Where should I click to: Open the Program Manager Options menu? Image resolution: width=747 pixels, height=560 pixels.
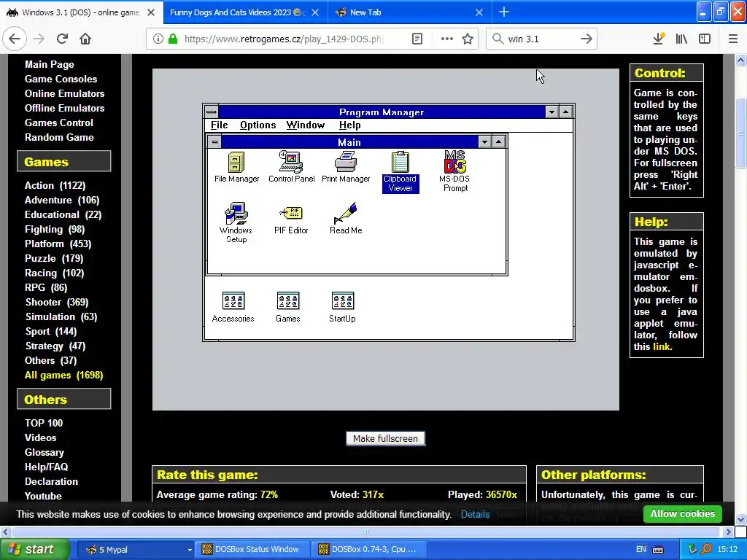(258, 125)
